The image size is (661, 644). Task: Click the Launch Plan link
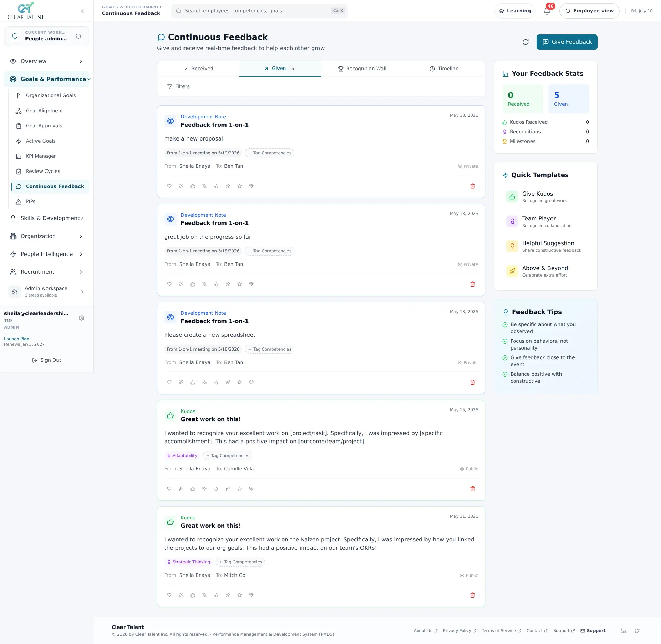coord(17,339)
